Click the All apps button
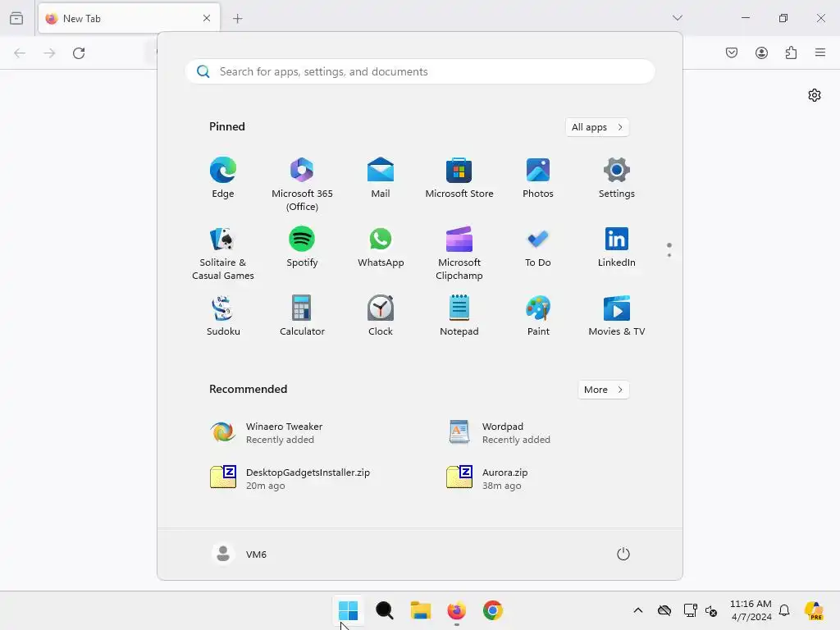 597,127
